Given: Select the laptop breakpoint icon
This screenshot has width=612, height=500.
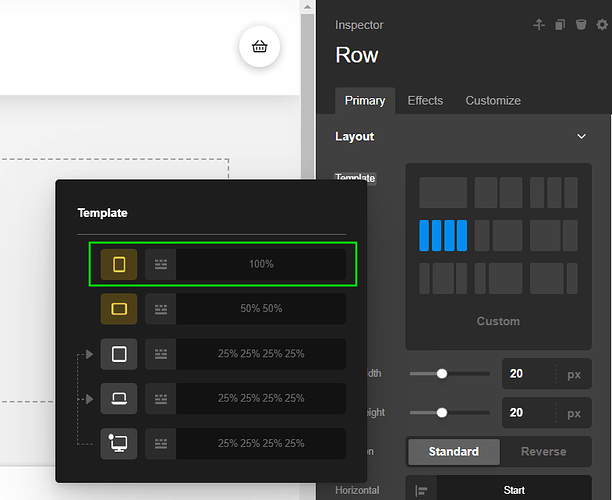Looking at the screenshot, I should point(119,398).
